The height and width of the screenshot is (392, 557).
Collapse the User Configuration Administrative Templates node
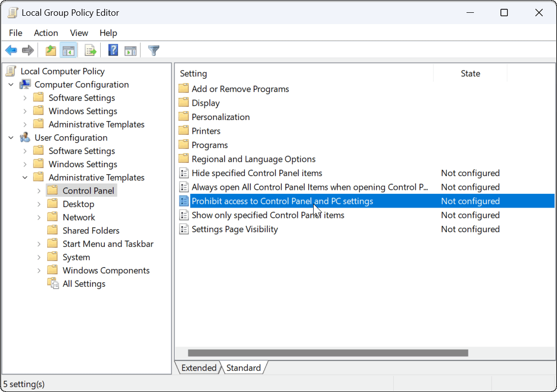tap(25, 178)
